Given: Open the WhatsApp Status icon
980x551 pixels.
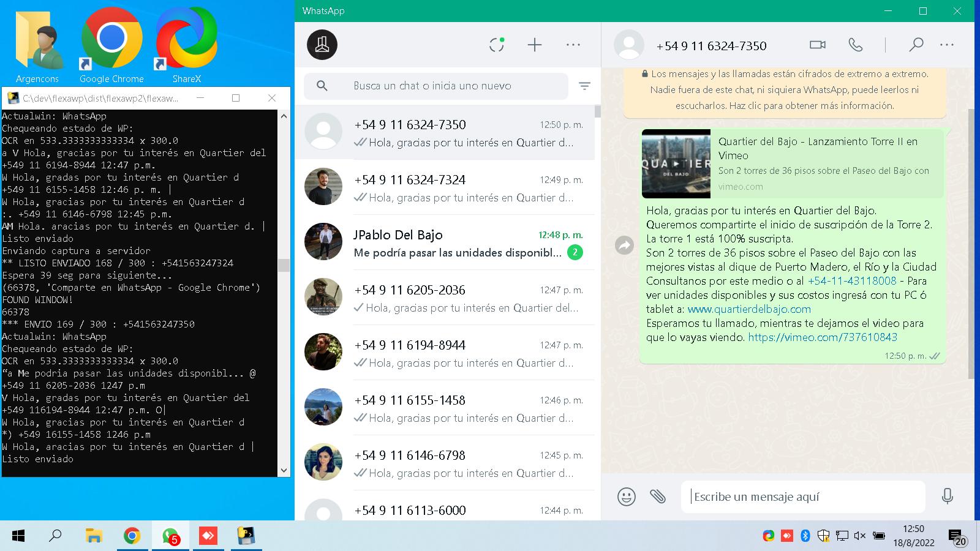Looking at the screenshot, I should coord(497,45).
